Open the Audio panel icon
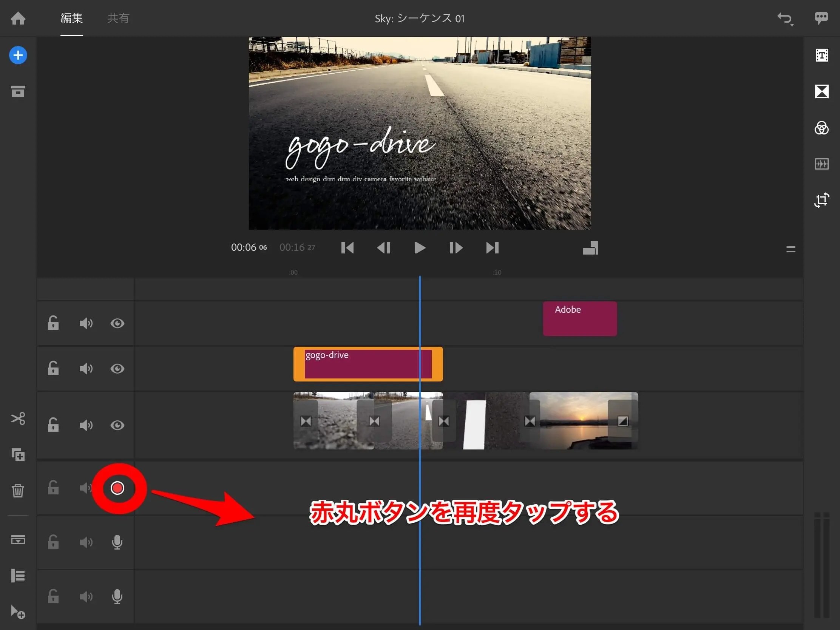840x630 pixels. click(x=821, y=164)
